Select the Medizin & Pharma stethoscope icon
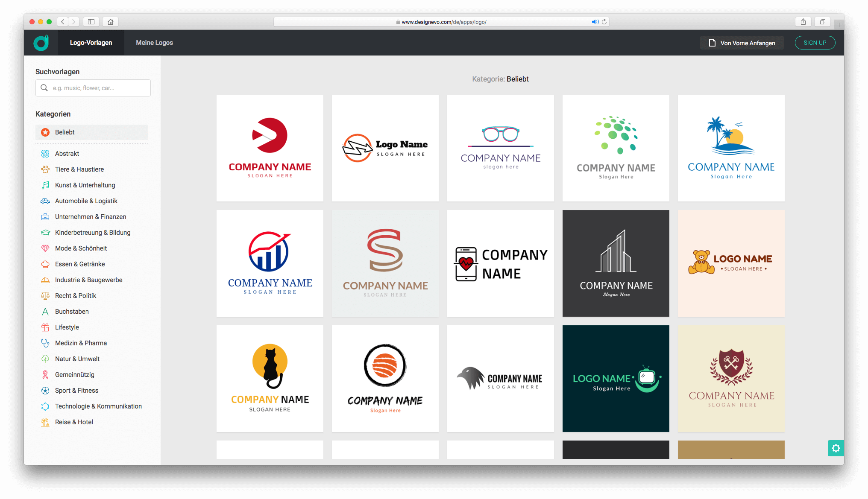 (x=45, y=343)
